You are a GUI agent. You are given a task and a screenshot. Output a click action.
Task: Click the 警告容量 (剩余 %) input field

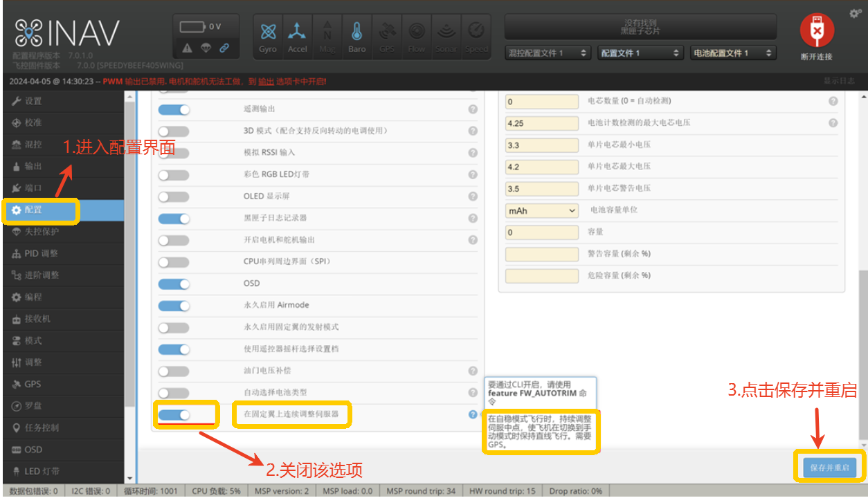[x=542, y=255]
